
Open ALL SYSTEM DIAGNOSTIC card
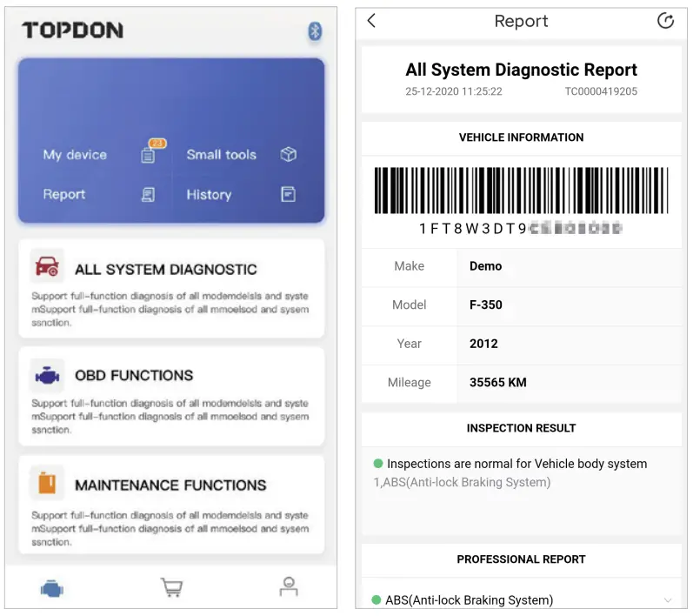pos(171,288)
